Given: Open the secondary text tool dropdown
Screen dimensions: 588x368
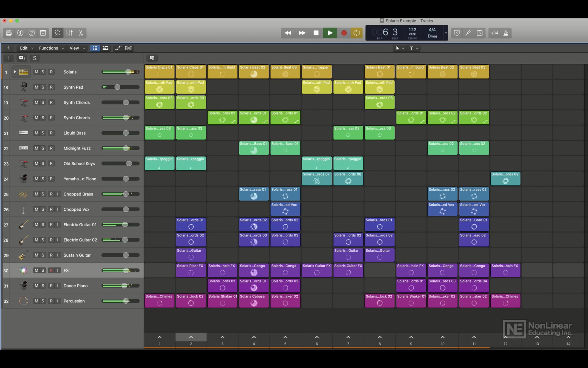Looking at the screenshot, I should click(x=414, y=48).
